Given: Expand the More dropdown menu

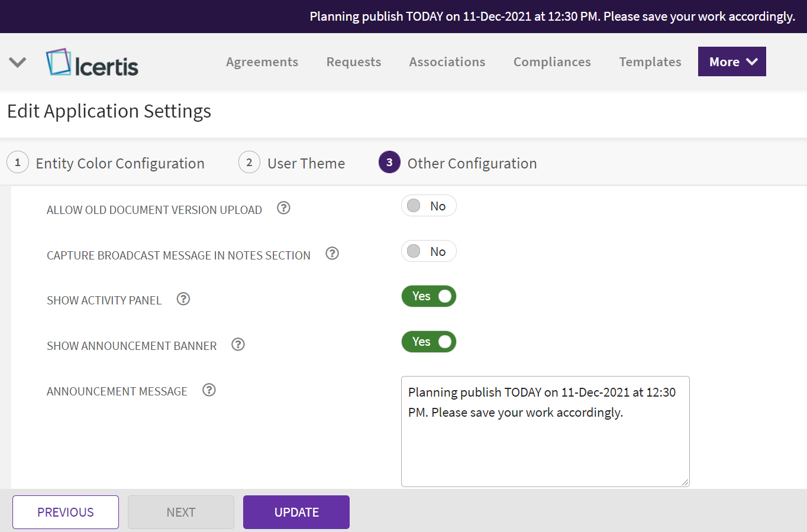Looking at the screenshot, I should (732, 61).
